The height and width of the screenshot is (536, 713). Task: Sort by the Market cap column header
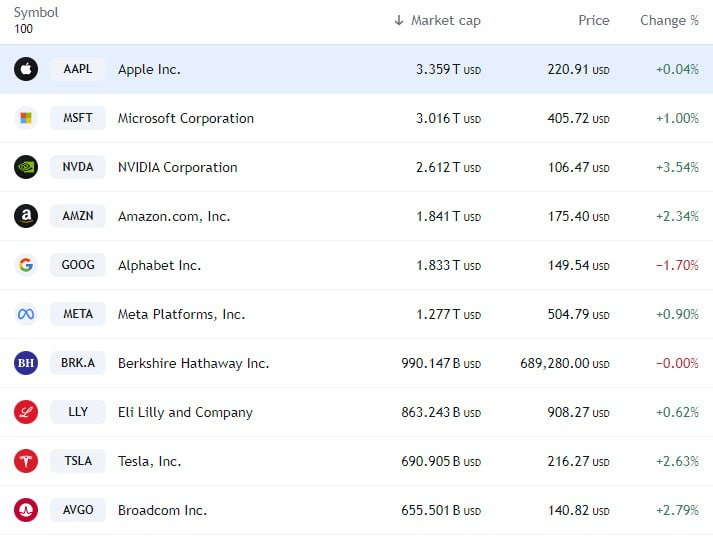click(x=446, y=20)
